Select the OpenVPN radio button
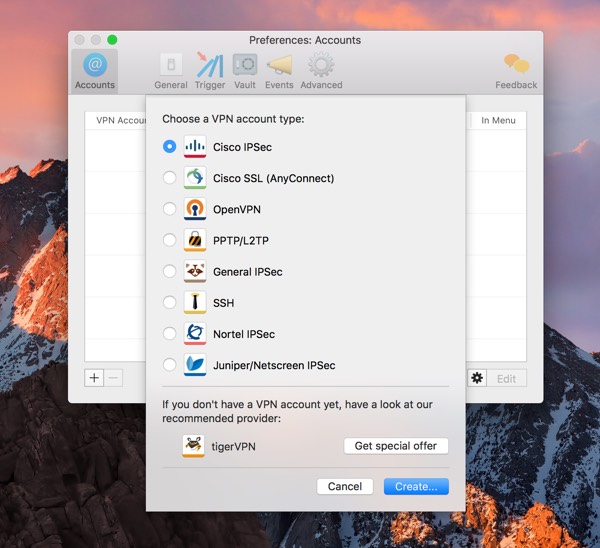600x548 pixels. pyautogui.click(x=170, y=209)
